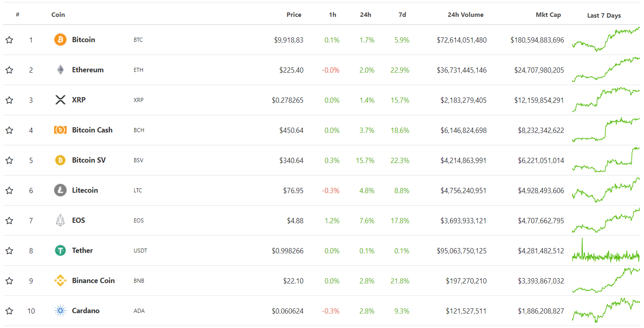Screen dimensions: 644x328
Task: Open Cardano's 7-day sparkline chart
Action: (x=606, y=310)
